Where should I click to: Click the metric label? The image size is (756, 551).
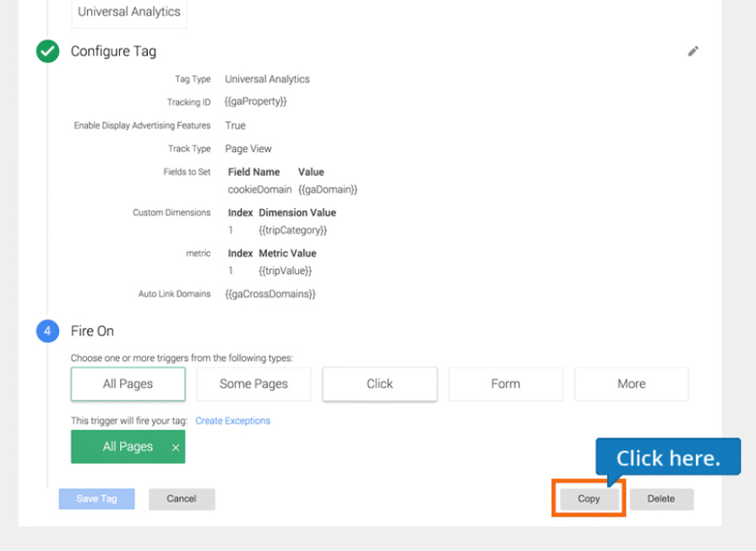tap(199, 254)
